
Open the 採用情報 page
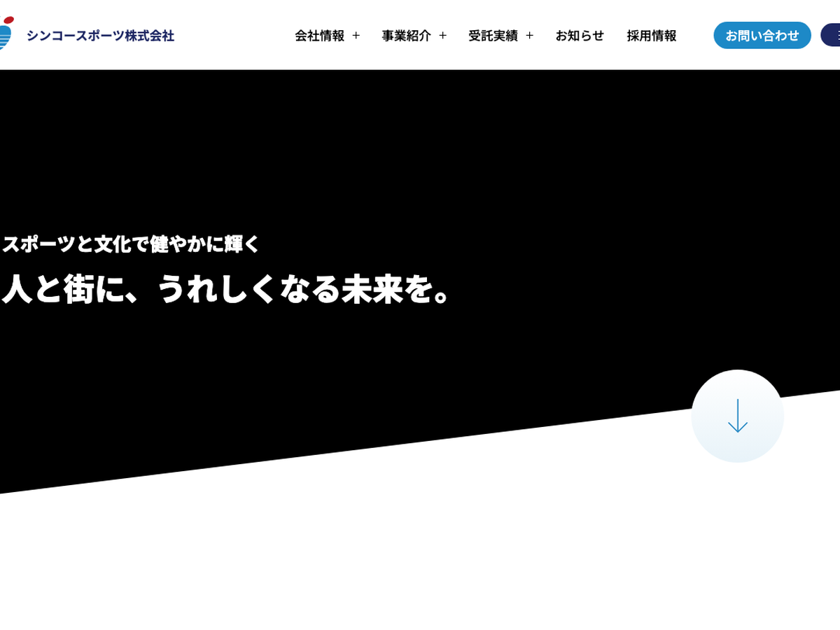coord(652,36)
